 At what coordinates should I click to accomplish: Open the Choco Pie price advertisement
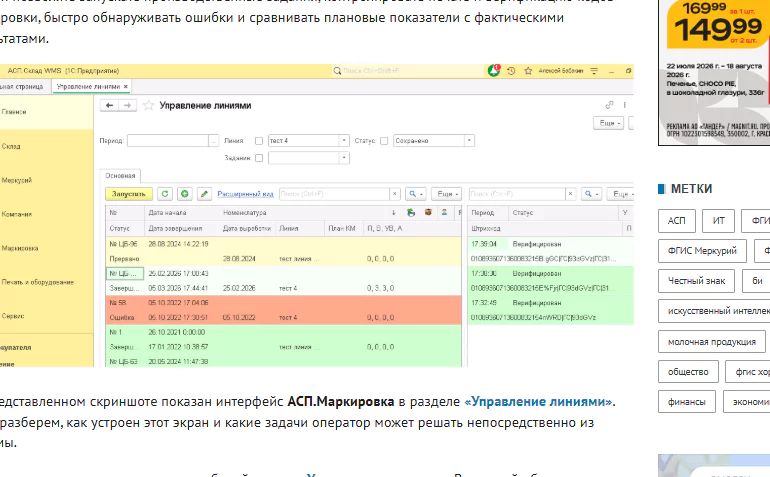(x=714, y=72)
